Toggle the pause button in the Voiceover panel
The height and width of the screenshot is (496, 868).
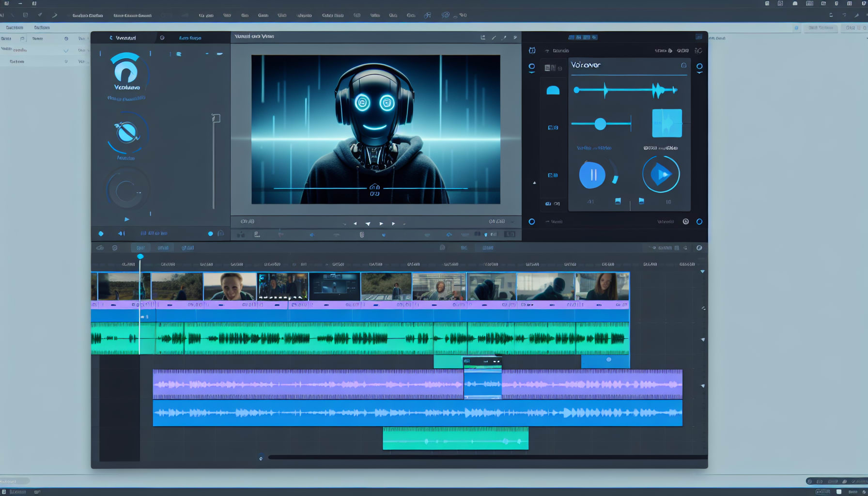coord(592,174)
